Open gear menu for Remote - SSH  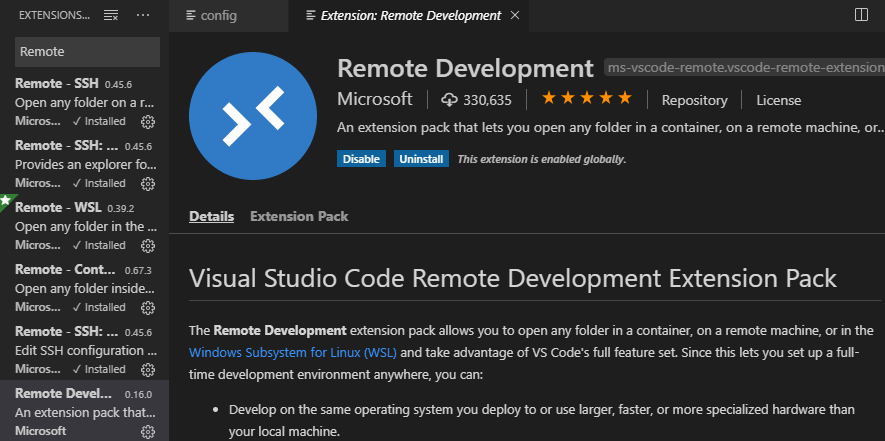(x=148, y=121)
